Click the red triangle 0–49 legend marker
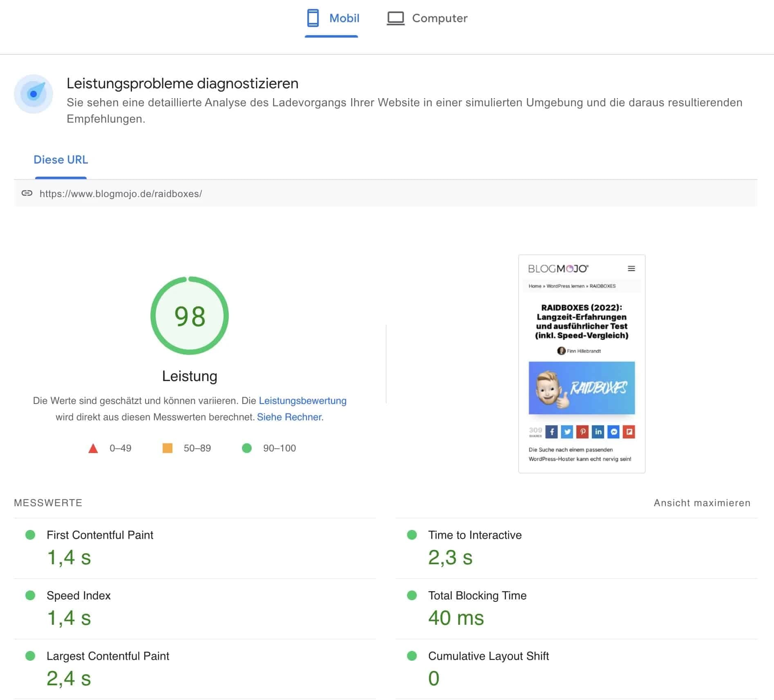The height and width of the screenshot is (700, 774). (x=93, y=449)
